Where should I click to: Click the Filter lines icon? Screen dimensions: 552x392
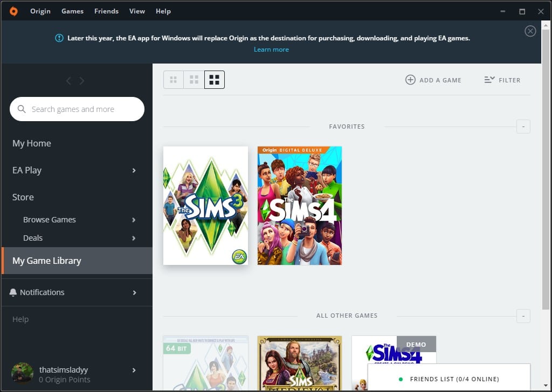(489, 80)
